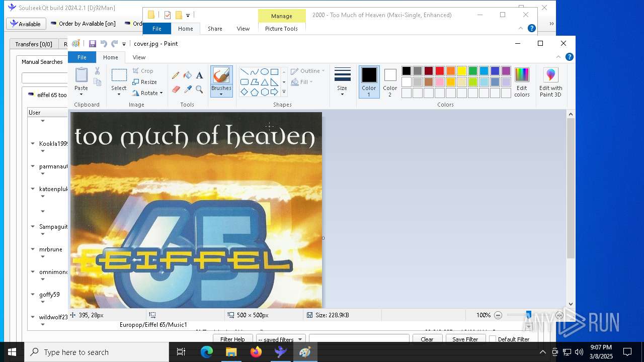The width and height of the screenshot is (644, 362).
Task: Open the Paste dropdown arrow
Action: [81, 95]
